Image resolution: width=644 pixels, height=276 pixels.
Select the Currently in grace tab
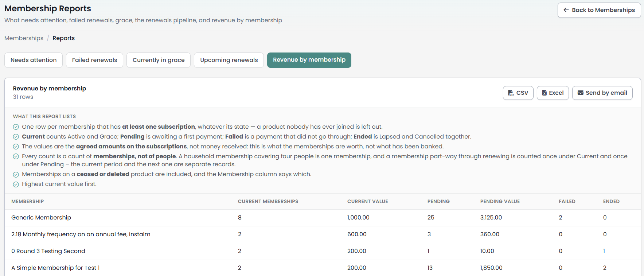coord(159,60)
